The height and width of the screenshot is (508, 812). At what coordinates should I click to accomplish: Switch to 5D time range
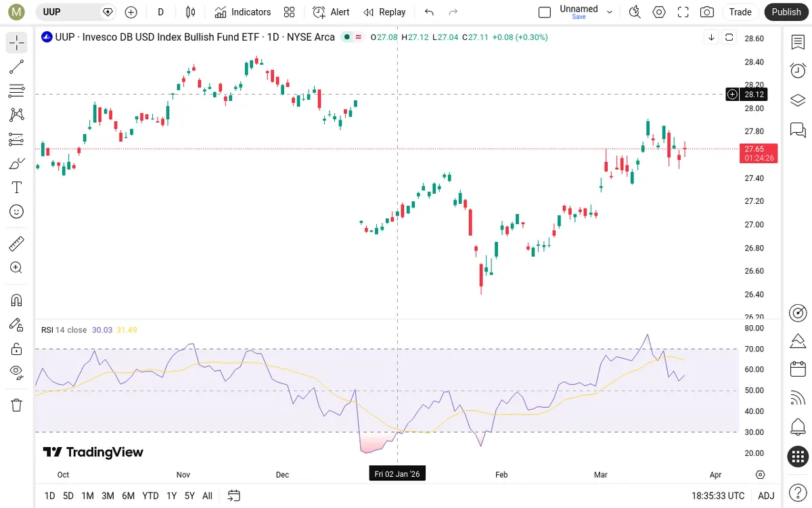pos(68,496)
